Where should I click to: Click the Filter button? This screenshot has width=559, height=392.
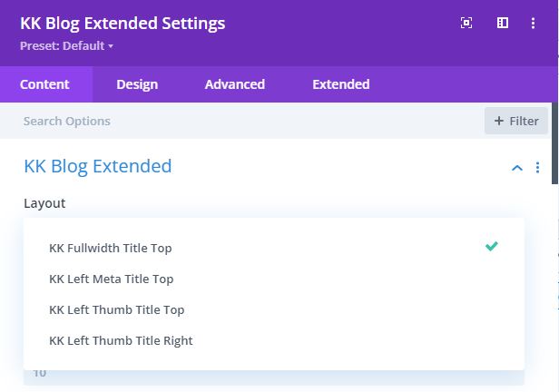[516, 121]
